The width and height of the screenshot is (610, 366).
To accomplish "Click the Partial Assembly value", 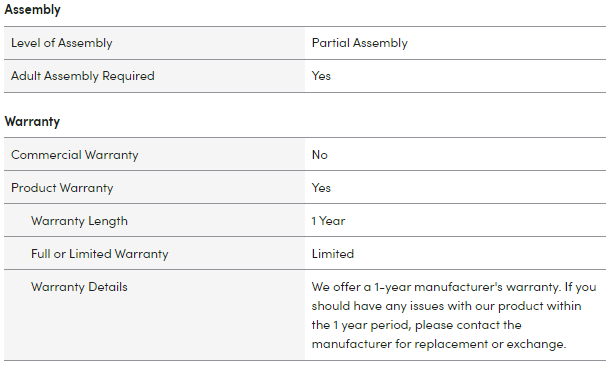I will [359, 43].
